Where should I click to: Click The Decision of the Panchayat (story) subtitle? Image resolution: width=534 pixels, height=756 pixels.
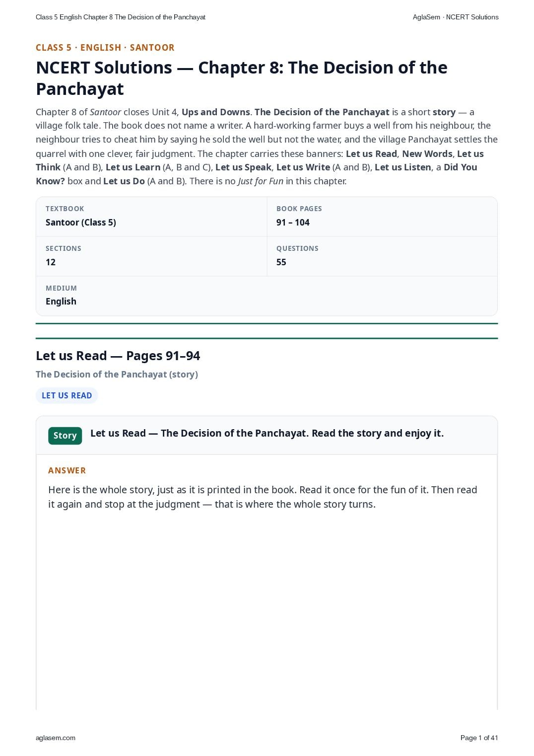point(117,375)
